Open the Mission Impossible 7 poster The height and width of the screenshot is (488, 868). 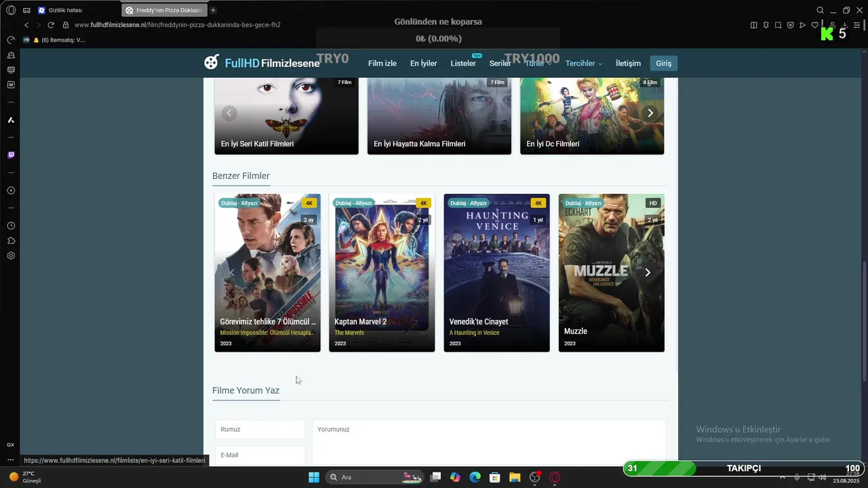[x=267, y=272]
